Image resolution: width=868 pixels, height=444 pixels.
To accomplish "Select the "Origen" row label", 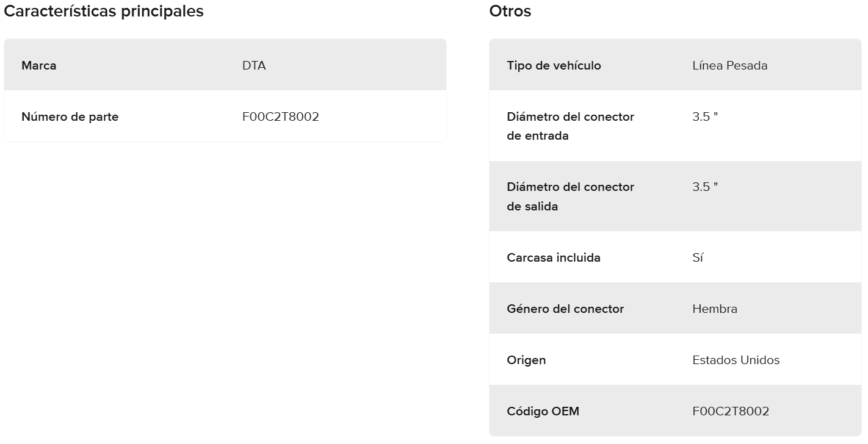I will [x=526, y=360].
